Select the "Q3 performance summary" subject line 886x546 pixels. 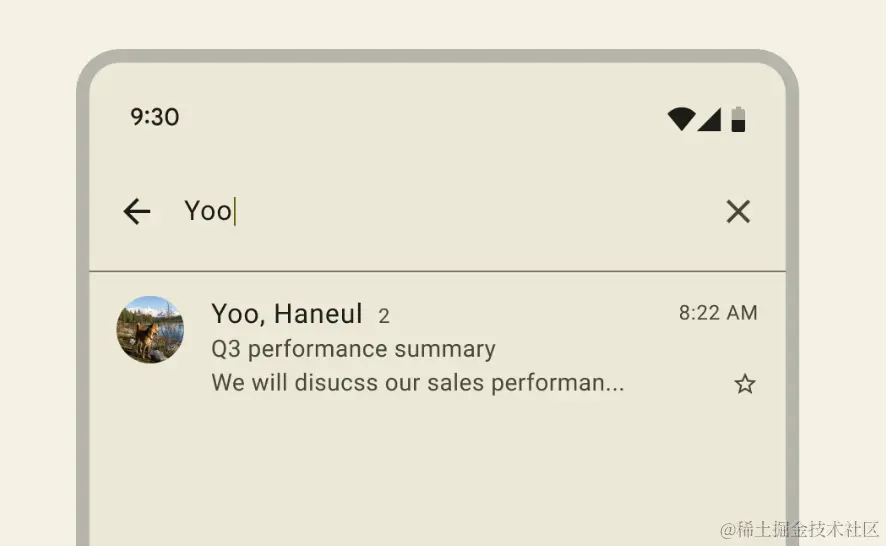(x=353, y=349)
